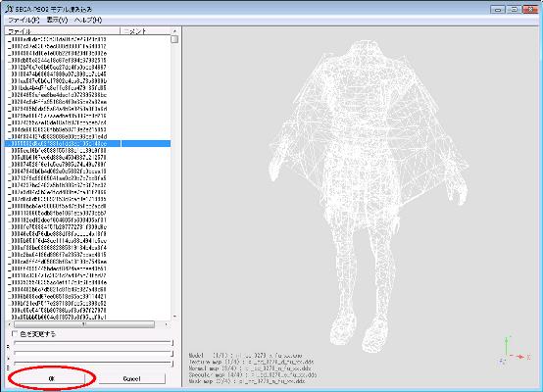Click the Specular map info line

pos(253,374)
